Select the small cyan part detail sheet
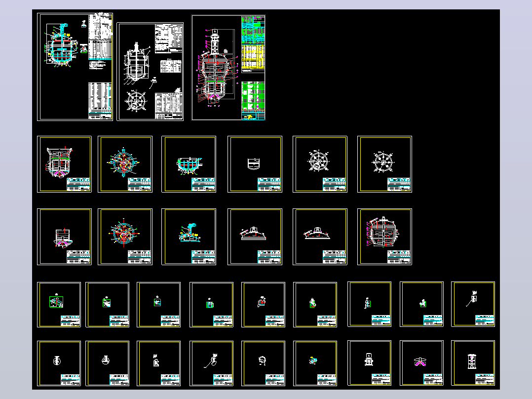532x399 pixels. point(315,363)
